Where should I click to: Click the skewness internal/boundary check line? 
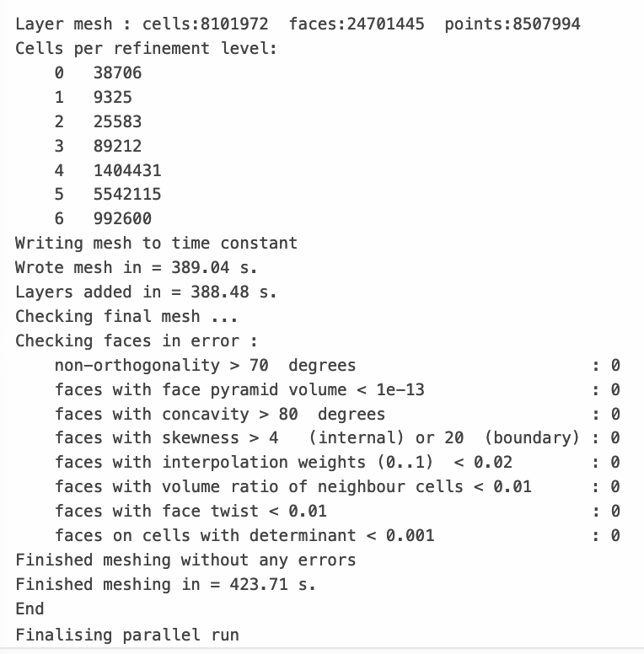click(x=337, y=438)
